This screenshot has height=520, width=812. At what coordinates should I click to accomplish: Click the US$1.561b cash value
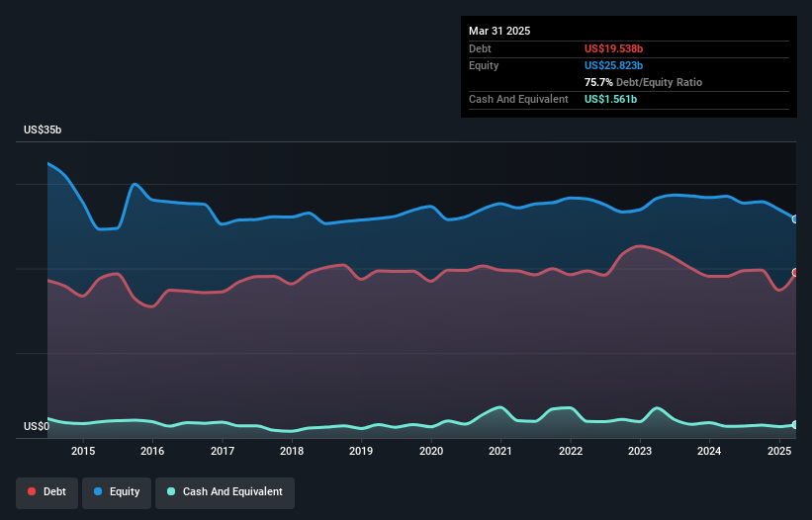(610, 99)
